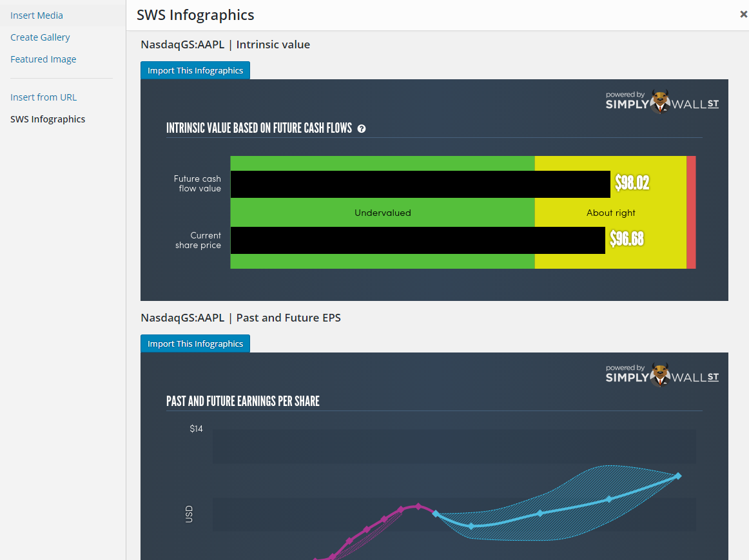The width and height of the screenshot is (749, 560).
Task: Select SWS Infographics sidebar item
Action: (x=48, y=119)
